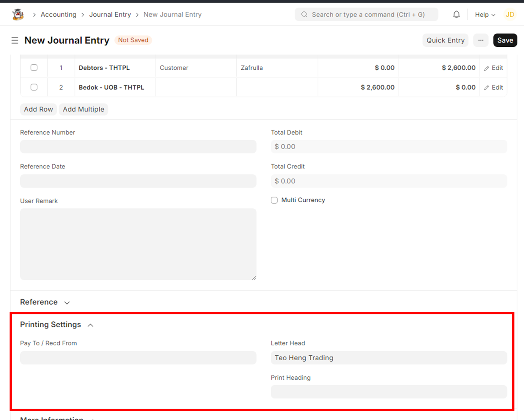Click the $ 0.00 debit cell for Debtors
This screenshot has height=420, width=524.
pos(358,68)
